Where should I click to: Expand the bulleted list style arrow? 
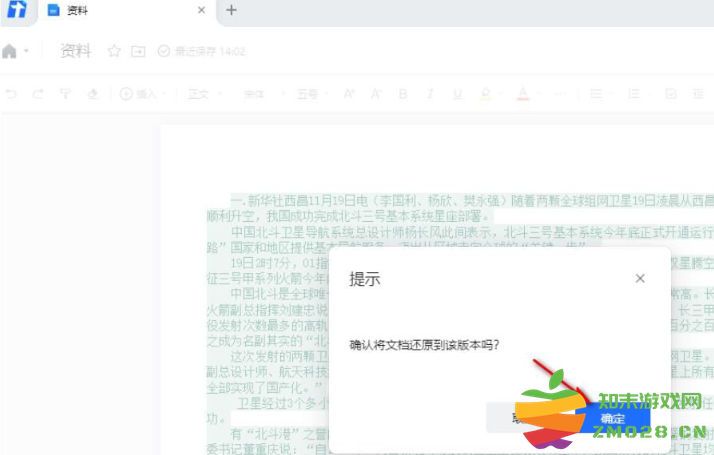point(612,94)
